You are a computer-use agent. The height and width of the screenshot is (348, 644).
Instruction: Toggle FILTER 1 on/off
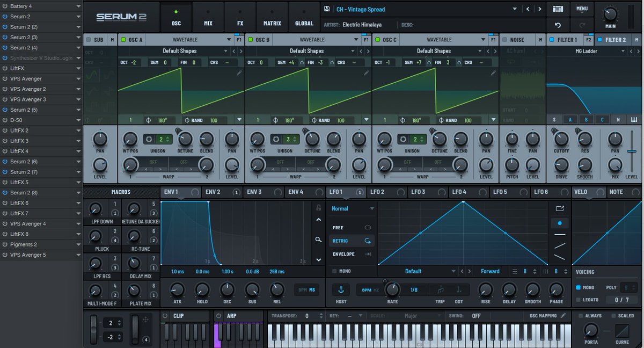[x=551, y=40]
